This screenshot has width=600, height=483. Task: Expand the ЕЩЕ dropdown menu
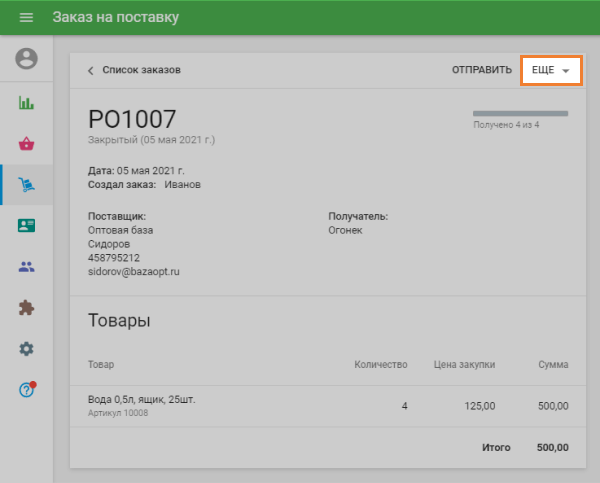[x=551, y=71]
